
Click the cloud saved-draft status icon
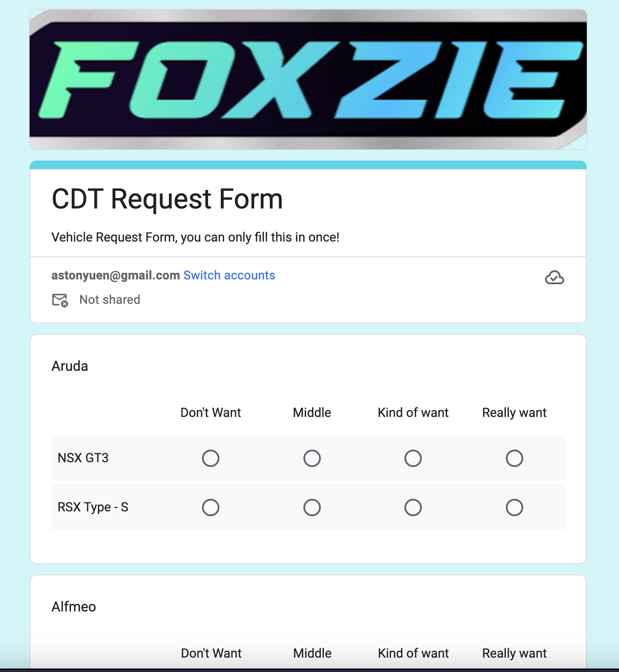554,277
